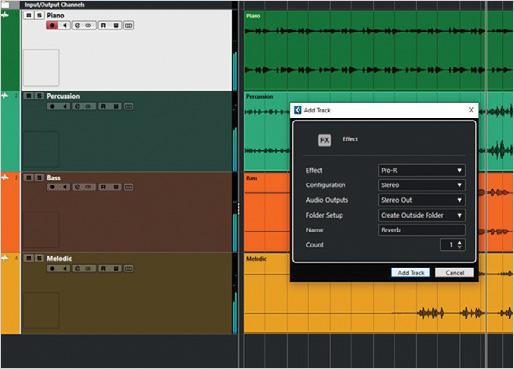Screen dimensions: 514x369
Task: Click Melodic audio track waveform icon
Action: [5, 258]
